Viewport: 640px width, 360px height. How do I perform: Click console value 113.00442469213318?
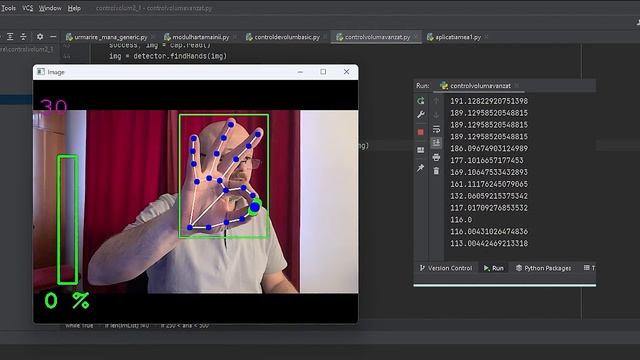pyautogui.click(x=489, y=243)
